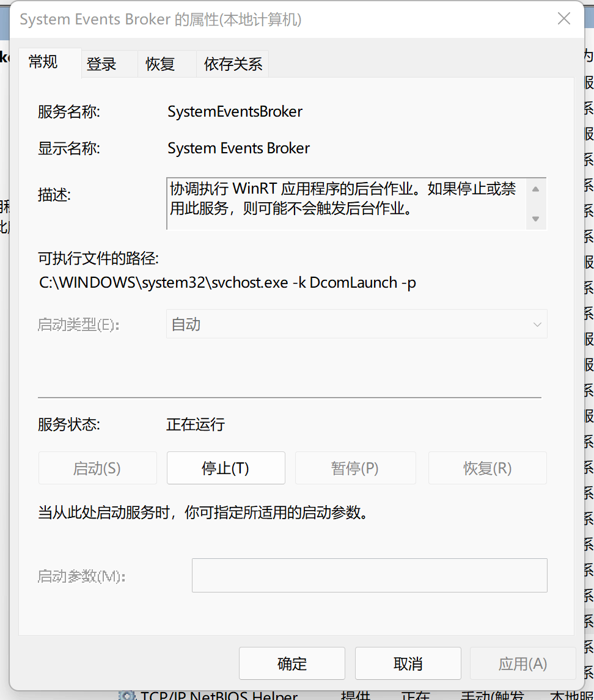Select the service name SystemEventsBroker text

(235, 111)
